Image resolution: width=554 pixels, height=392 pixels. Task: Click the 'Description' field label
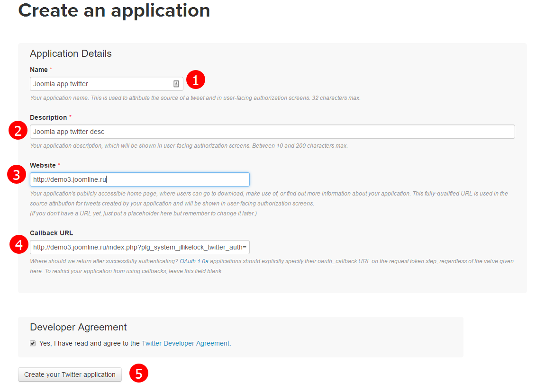(x=48, y=117)
